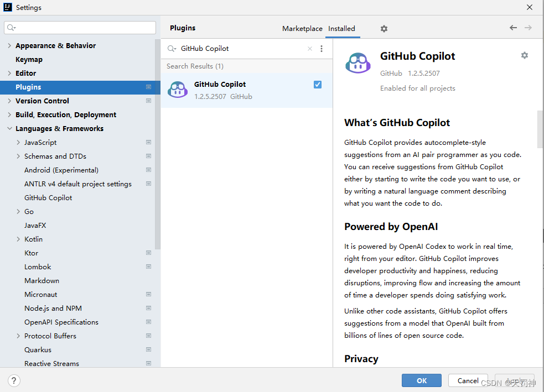544x392 pixels.
Task: Click the OK button
Action: point(422,380)
